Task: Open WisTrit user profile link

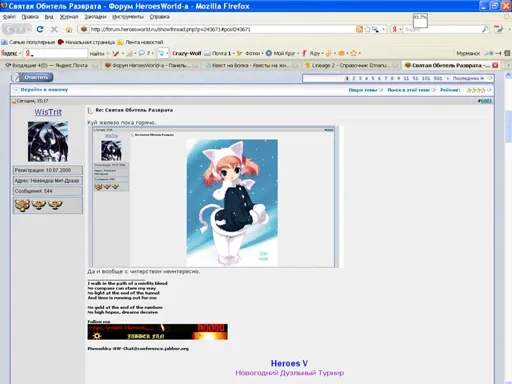Action: click(x=48, y=112)
